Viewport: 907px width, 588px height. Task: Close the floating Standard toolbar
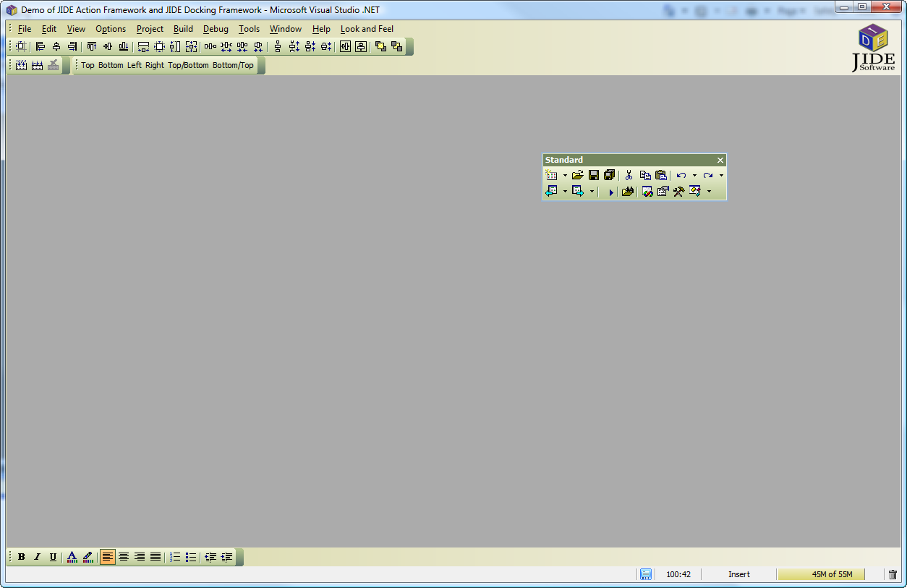pyautogui.click(x=720, y=160)
